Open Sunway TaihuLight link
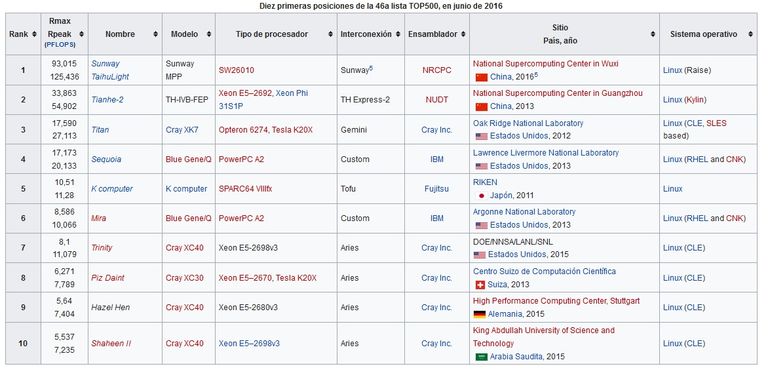This screenshot has width=768, height=372. 110,70
